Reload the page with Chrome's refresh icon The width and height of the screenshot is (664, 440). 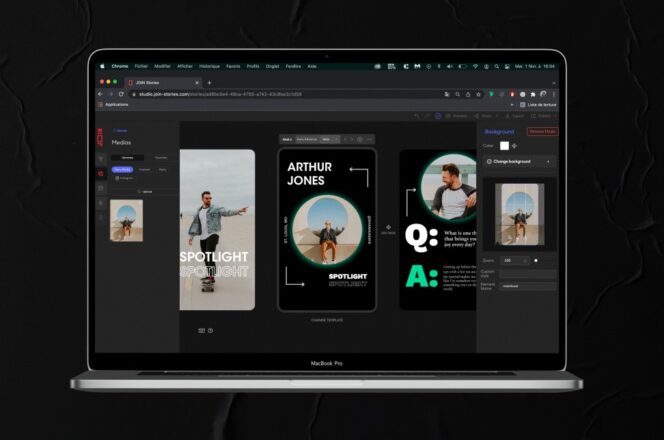[x=121, y=94]
